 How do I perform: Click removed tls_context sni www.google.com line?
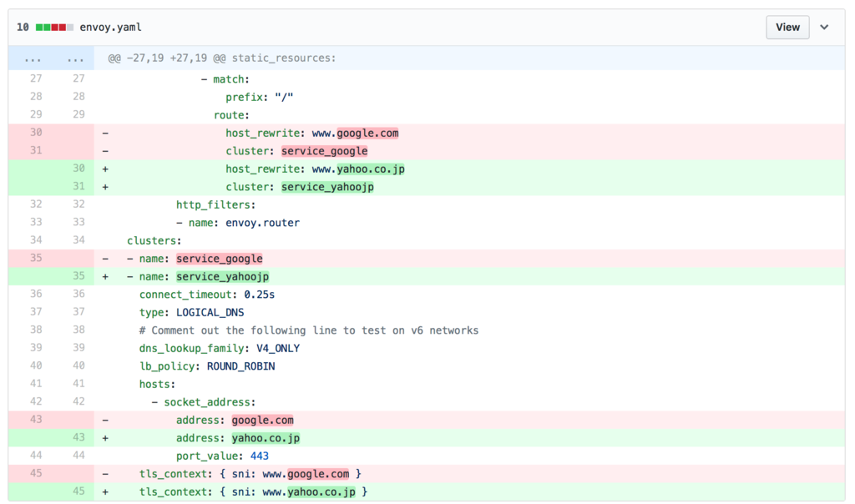click(x=427, y=474)
